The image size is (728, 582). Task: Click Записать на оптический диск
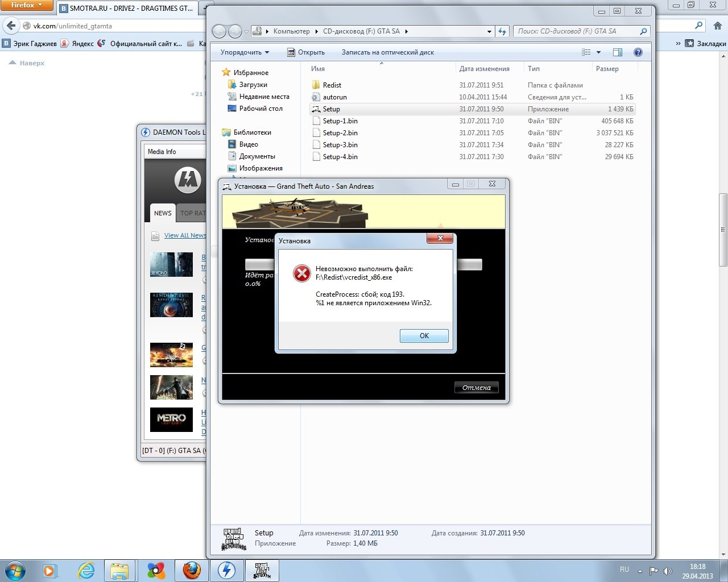388,52
